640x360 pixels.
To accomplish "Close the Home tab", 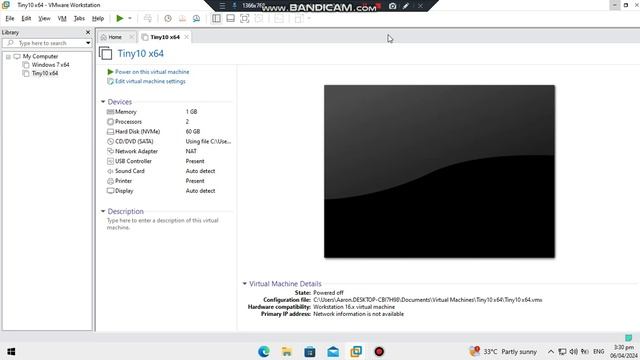I will click(131, 37).
